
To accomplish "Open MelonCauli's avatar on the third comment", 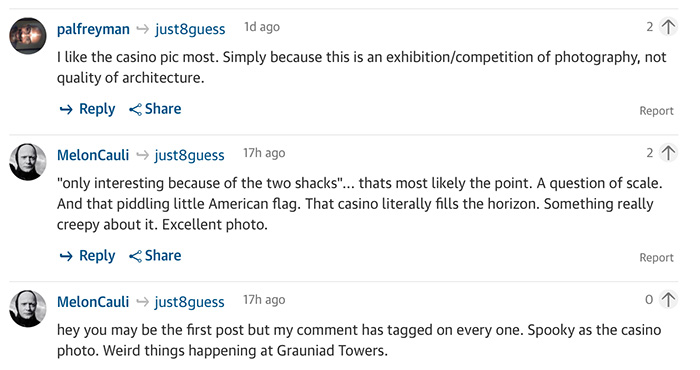I will 28,309.
